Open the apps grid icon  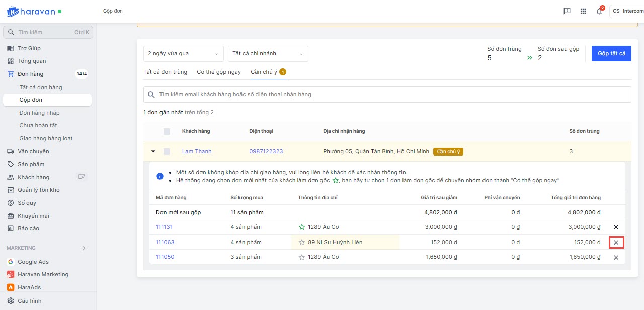(583, 11)
